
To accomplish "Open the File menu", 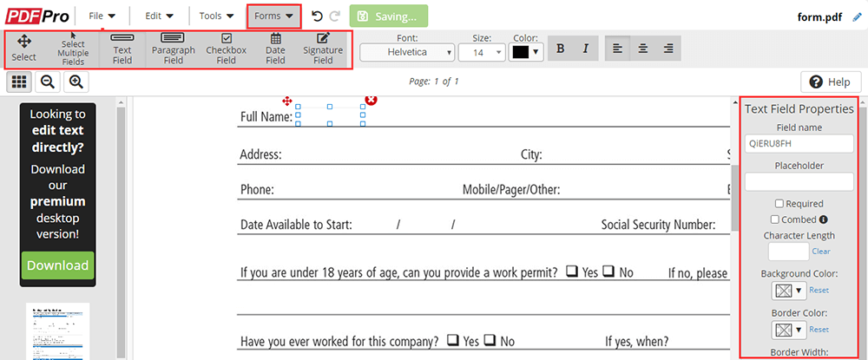I will 102,16.
